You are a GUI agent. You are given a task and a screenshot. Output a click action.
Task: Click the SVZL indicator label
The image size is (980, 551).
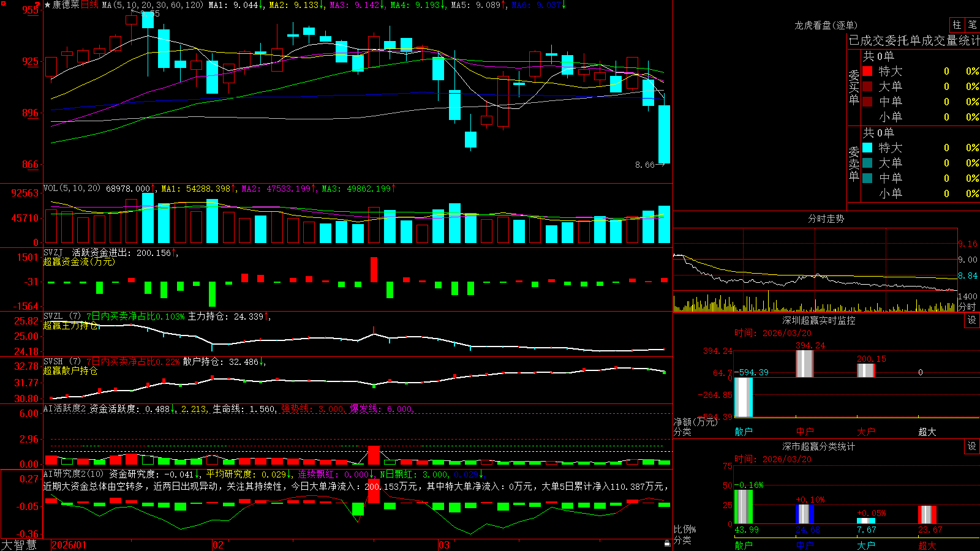point(53,317)
